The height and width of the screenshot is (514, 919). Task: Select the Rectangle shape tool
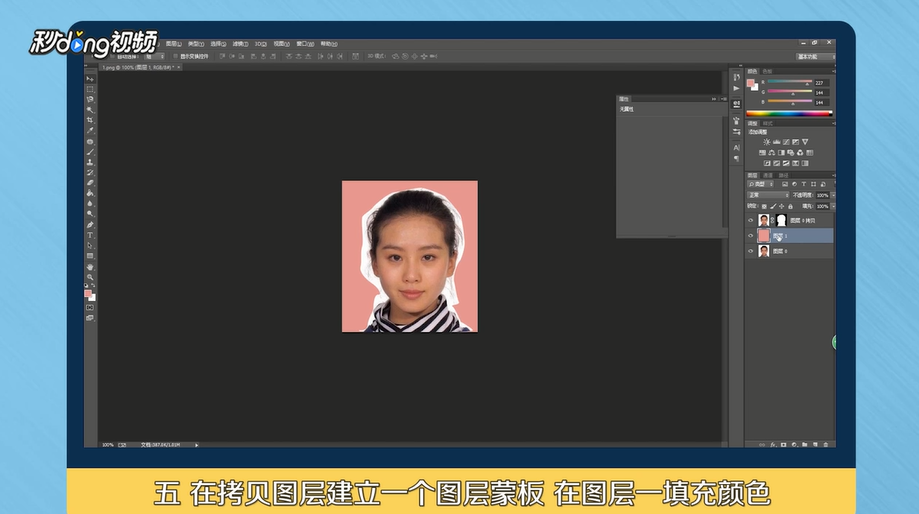coord(90,256)
